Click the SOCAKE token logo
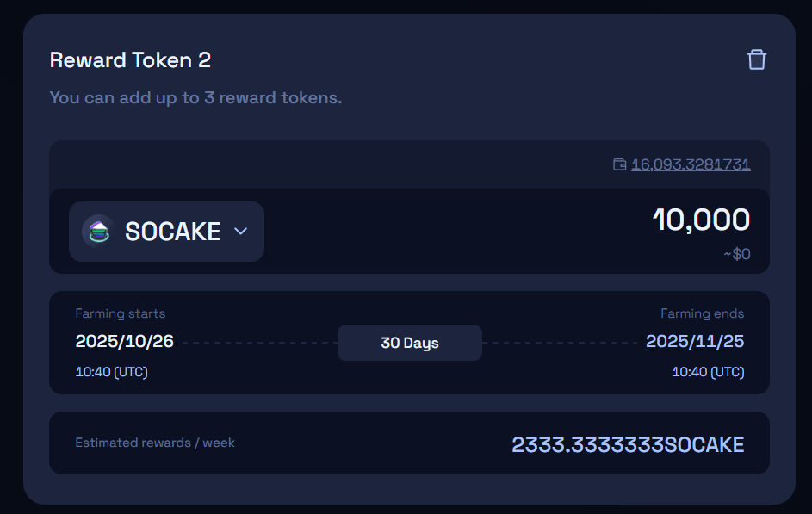 point(98,232)
